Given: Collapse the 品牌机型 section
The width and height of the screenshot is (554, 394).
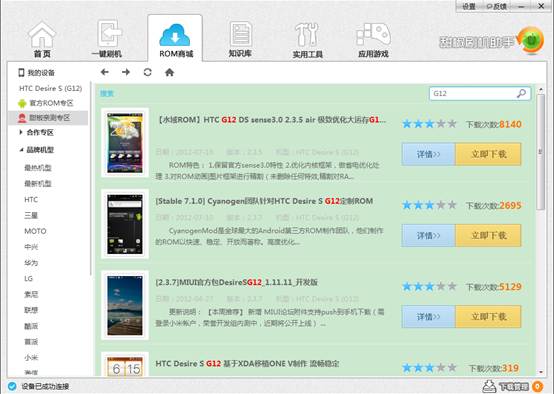Looking at the screenshot, I should click(37, 150).
